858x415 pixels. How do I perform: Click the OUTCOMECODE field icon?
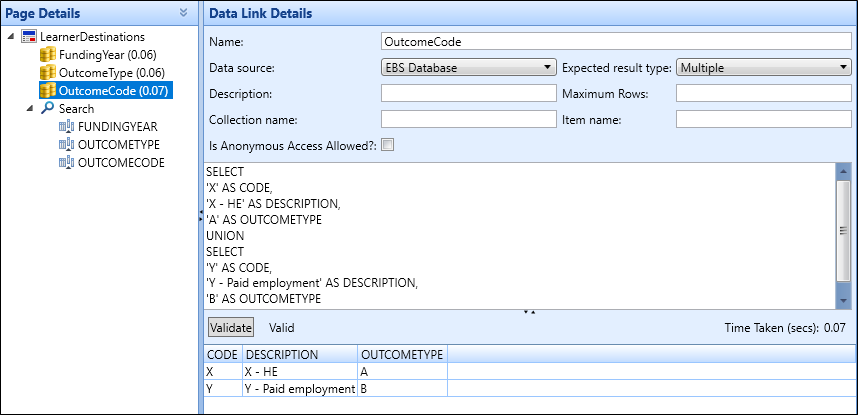(x=66, y=162)
